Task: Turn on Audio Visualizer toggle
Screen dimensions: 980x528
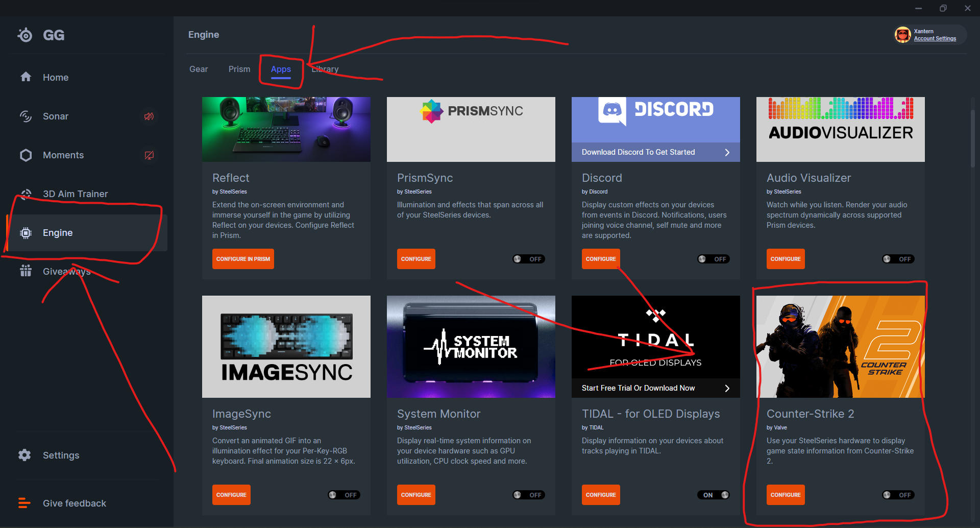Action: pyautogui.click(x=898, y=259)
